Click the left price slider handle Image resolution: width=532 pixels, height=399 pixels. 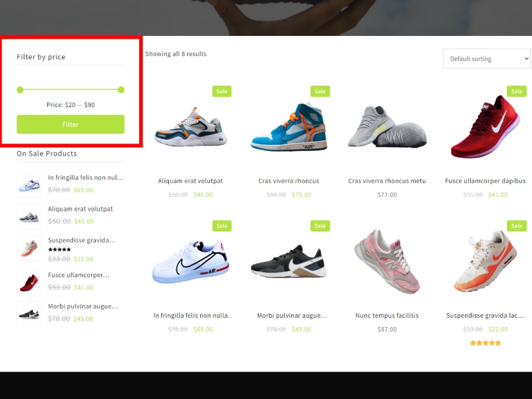(x=20, y=90)
